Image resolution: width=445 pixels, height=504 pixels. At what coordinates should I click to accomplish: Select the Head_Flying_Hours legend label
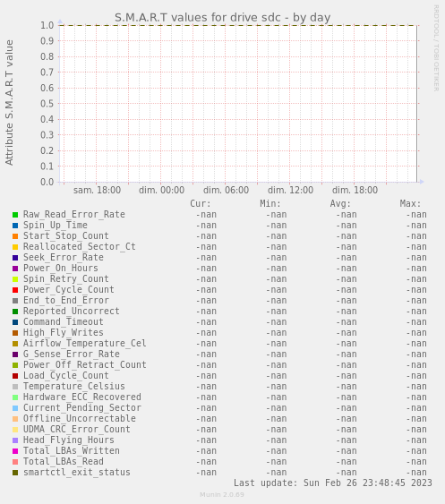tap(69, 440)
